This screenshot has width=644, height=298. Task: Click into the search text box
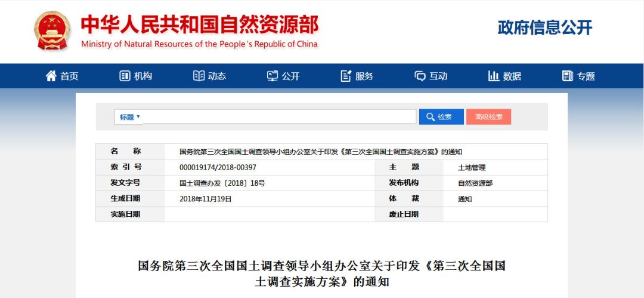279,117
